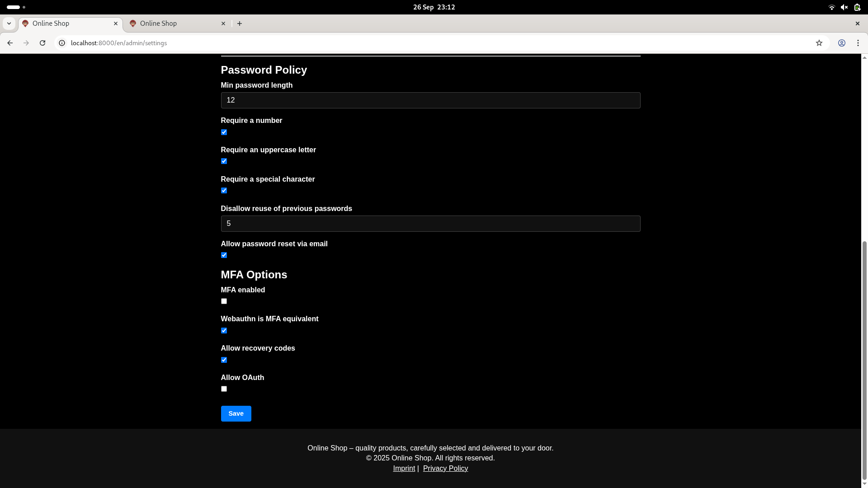This screenshot has height=488, width=868.
Task: Uncheck Require a special character
Action: coord(224,191)
